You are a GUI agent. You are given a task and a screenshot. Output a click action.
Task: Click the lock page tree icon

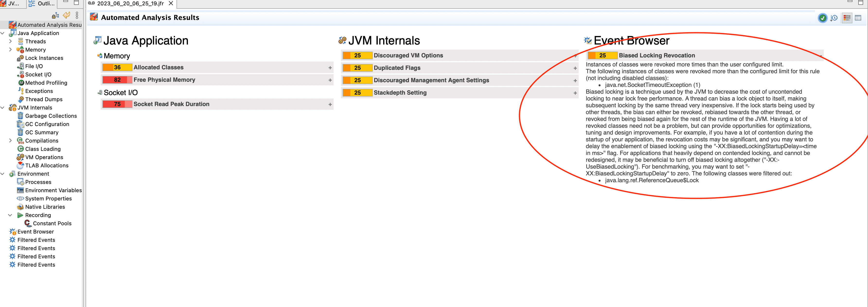click(x=55, y=15)
